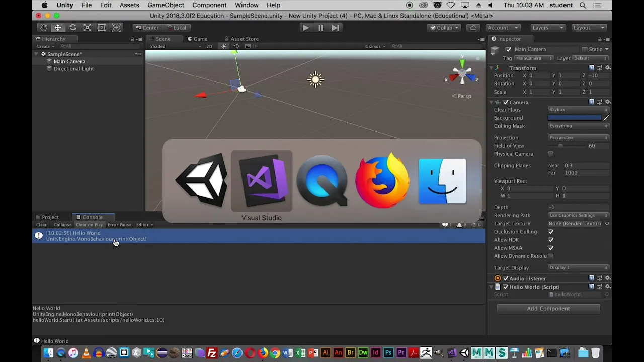Image resolution: width=644 pixels, height=362 pixels.
Task: Click the Unity icon in app switcher
Action: [201, 181]
